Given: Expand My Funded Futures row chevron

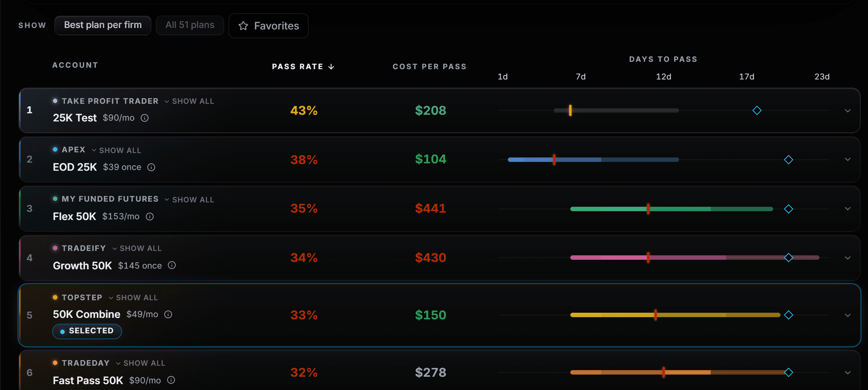Looking at the screenshot, I should [848, 209].
